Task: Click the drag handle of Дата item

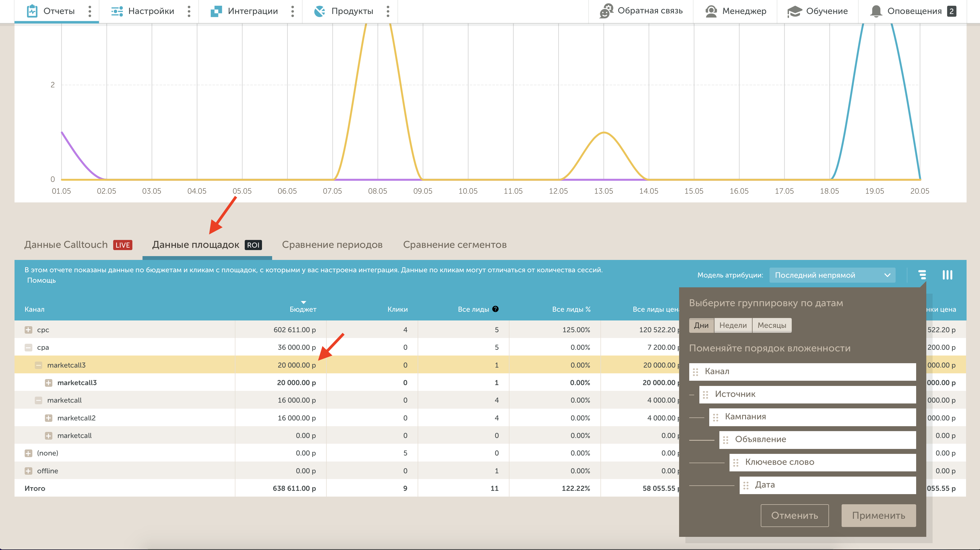Action: [x=746, y=485]
